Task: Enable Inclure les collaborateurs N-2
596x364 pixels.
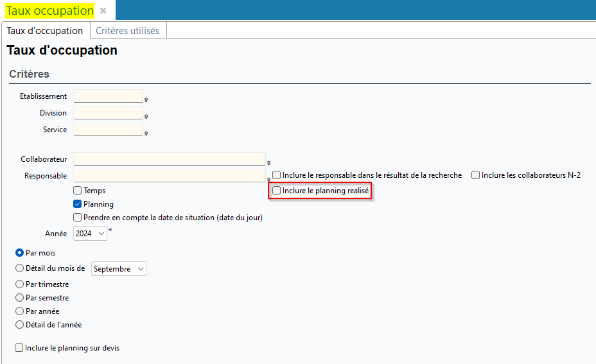Action: point(475,175)
